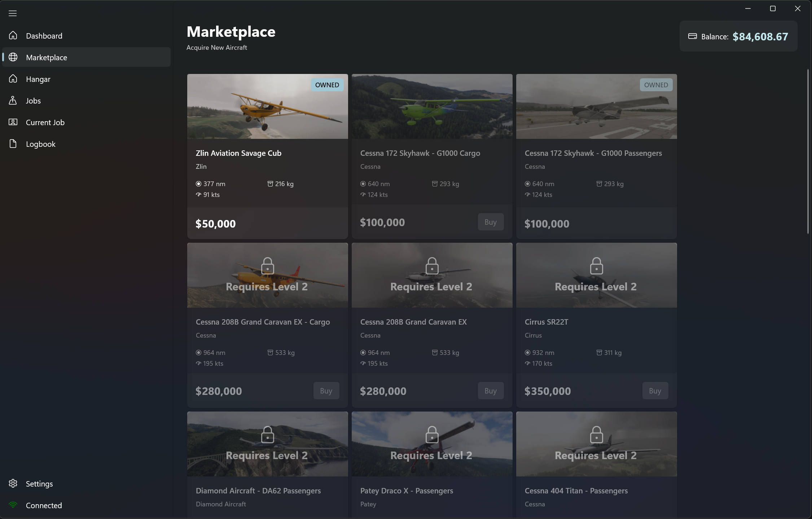Click Buy on the Grand Caravan EX Cargo

click(326, 391)
